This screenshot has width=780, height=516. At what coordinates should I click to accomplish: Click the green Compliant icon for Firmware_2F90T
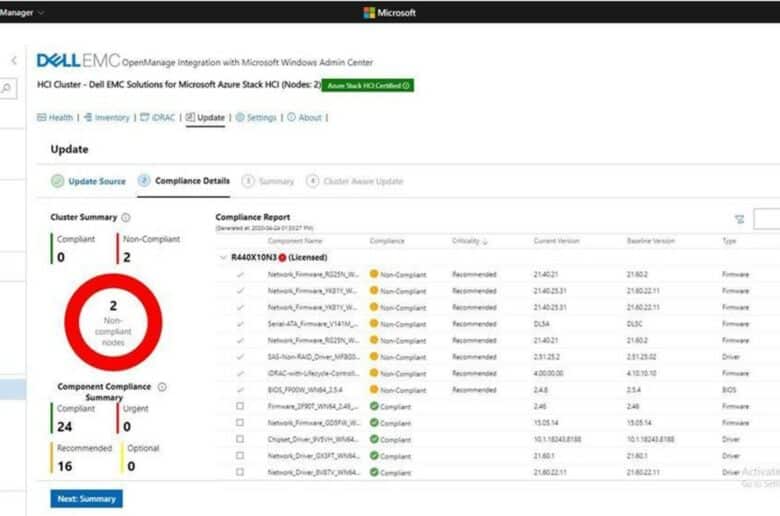[x=374, y=406]
